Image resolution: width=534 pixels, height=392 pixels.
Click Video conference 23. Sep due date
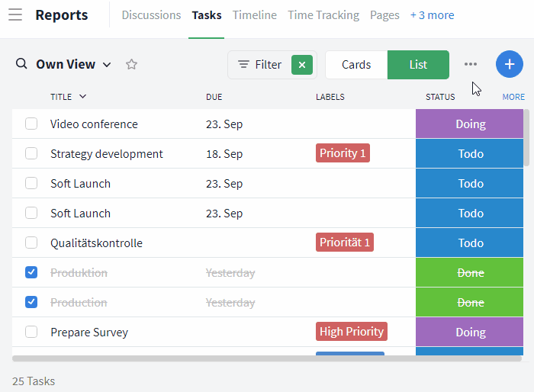tap(224, 124)
